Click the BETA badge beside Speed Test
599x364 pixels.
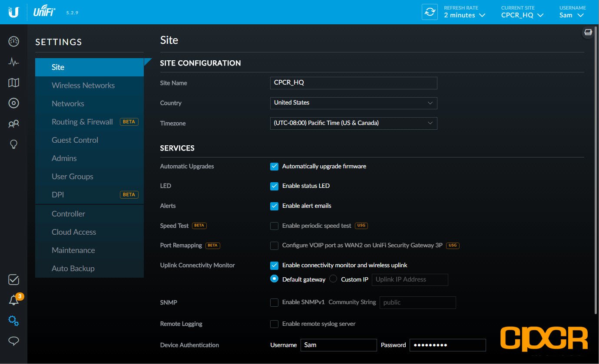[x=199, y=226]
